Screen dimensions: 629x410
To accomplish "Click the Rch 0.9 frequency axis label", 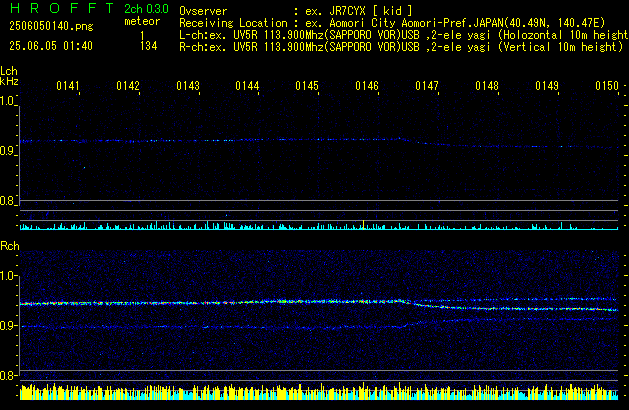I will pos(7,325).
